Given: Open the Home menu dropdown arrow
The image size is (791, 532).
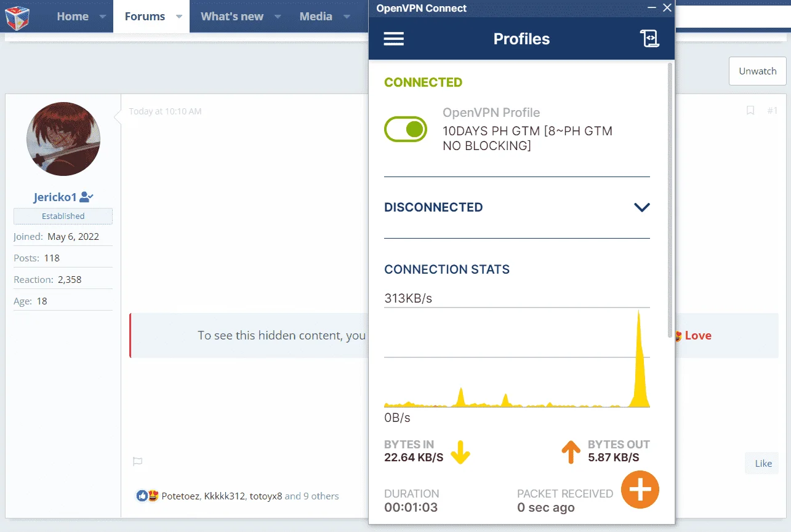Looking at the screenshot, I should coord(102,17).
